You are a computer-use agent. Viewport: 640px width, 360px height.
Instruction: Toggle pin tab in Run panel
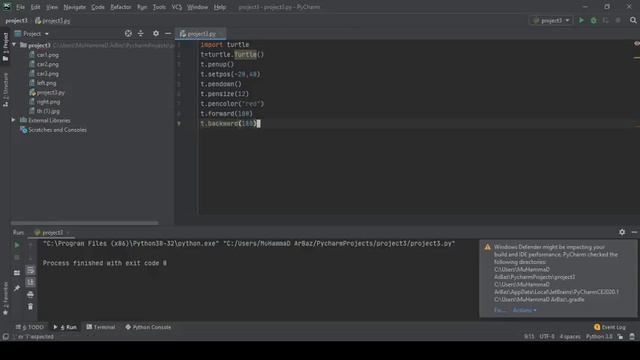click(x=17, y=288)
